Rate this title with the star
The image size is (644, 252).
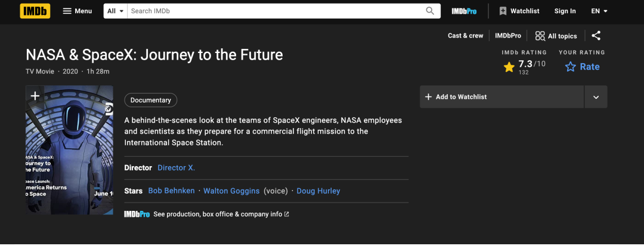(x=582, y=67)
